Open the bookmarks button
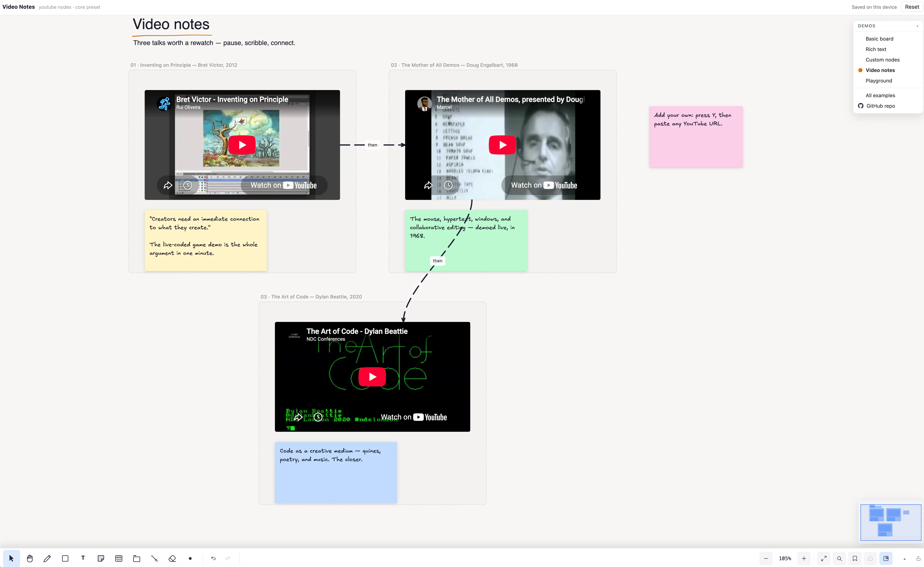924x567 pixels. click(x=855, y=558)
